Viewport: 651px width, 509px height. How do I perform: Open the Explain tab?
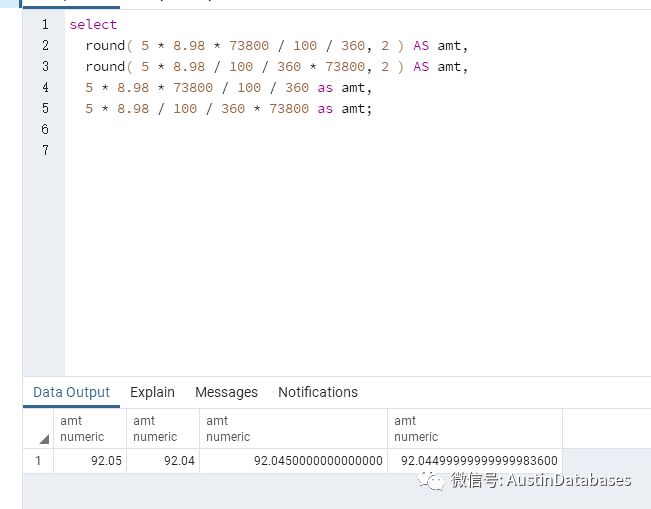coord(152,392)
